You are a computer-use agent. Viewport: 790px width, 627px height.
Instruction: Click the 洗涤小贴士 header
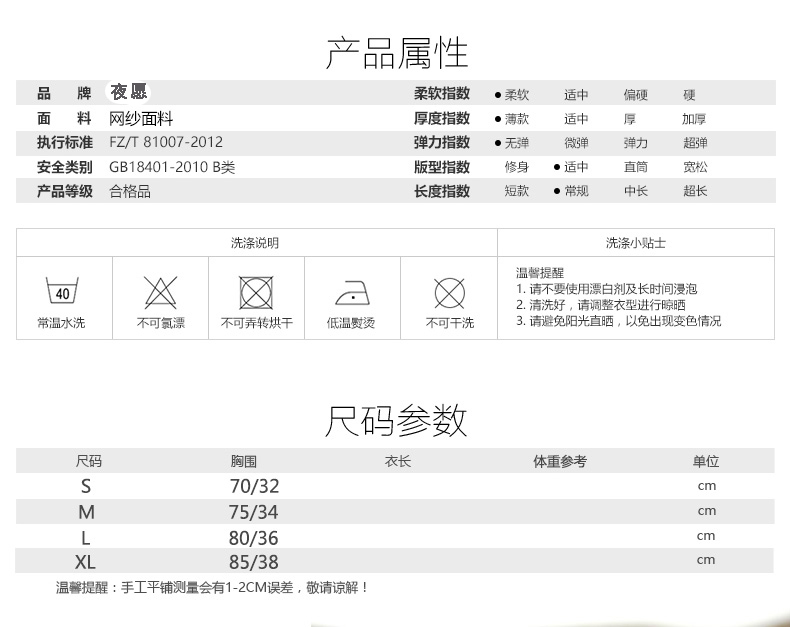point(635,243)
